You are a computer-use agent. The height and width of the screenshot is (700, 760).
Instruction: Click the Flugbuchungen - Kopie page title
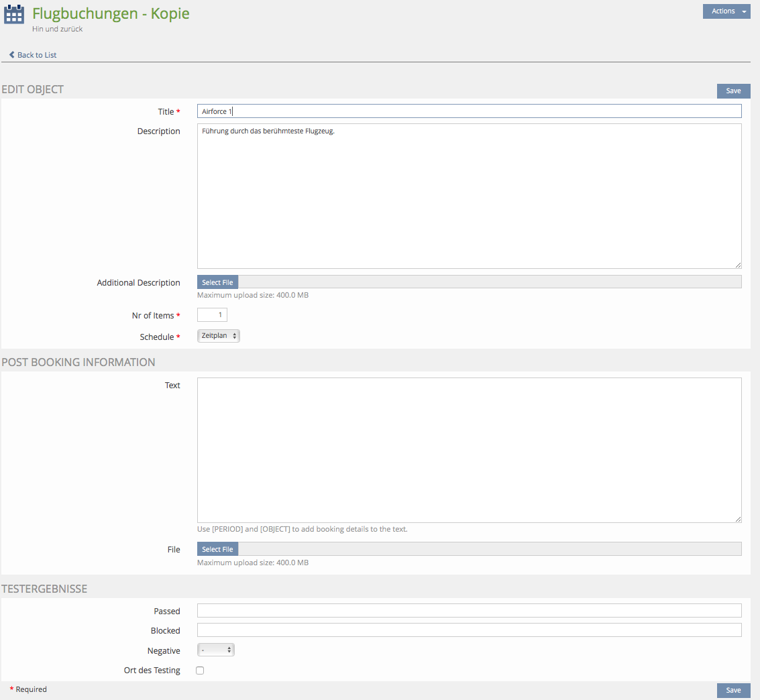[111, 13]
